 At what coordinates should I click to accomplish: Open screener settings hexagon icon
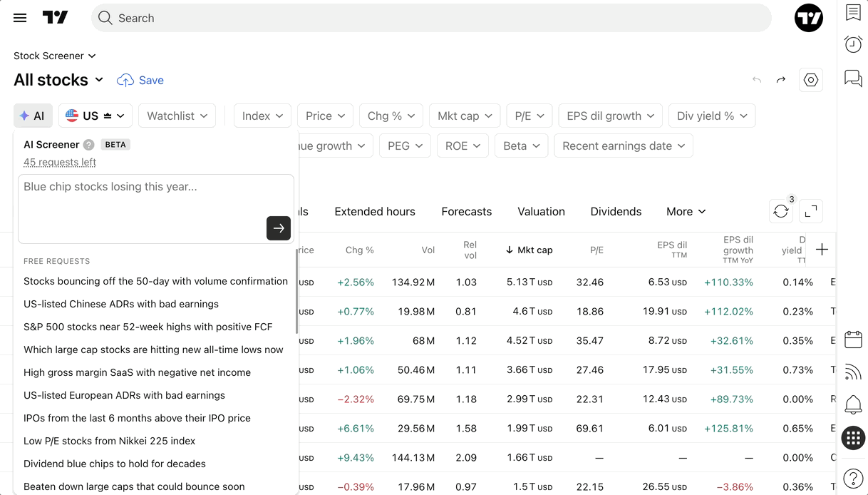[811, 80]
